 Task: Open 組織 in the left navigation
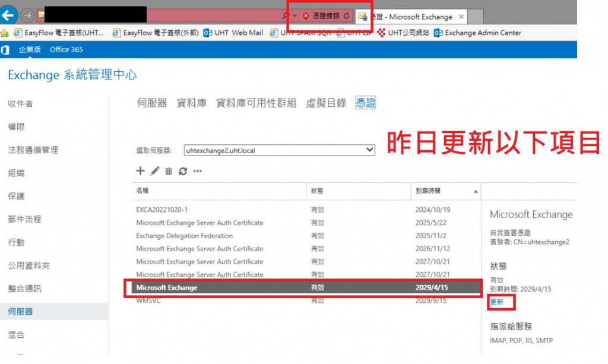pos(16,173)
